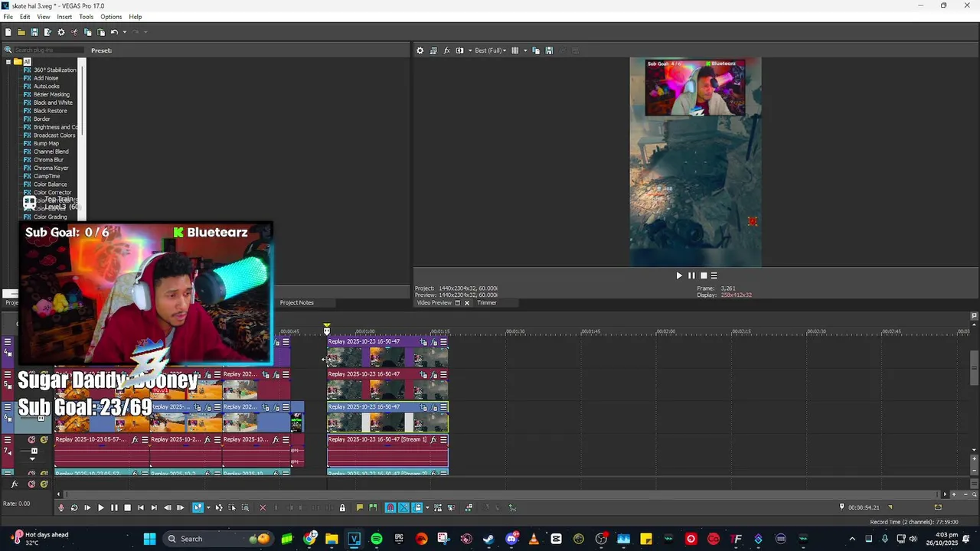
Task: Open the Options menu
Action: [111, 17]
